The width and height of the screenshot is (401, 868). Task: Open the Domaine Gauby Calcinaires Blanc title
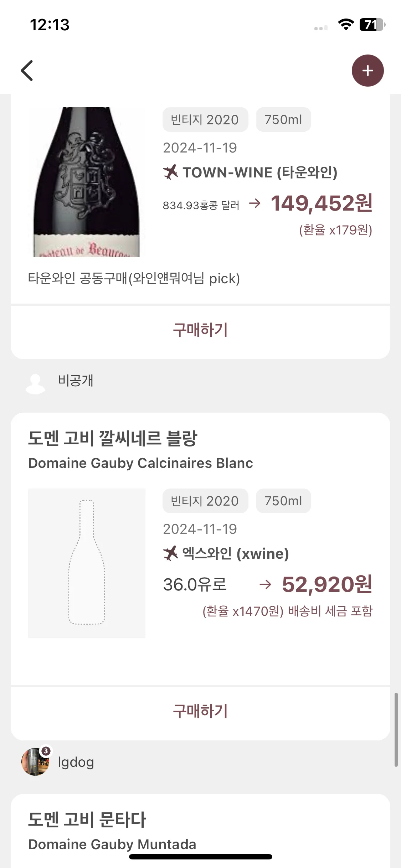pos(140,463)
